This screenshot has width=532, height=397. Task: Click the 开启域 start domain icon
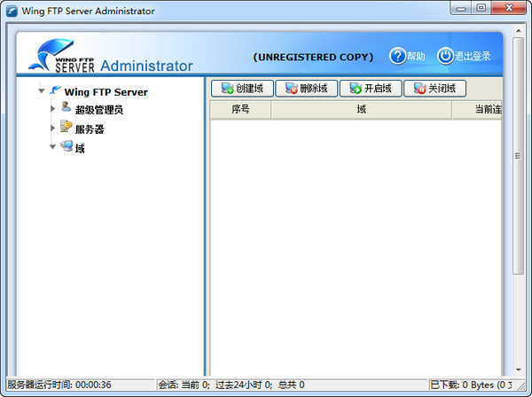point(356,89)
